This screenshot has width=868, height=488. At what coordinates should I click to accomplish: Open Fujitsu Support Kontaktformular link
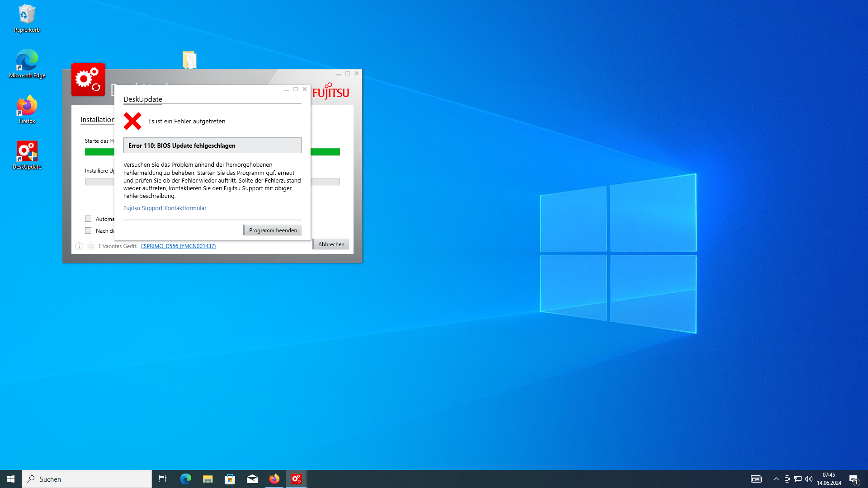coord(165,208)
